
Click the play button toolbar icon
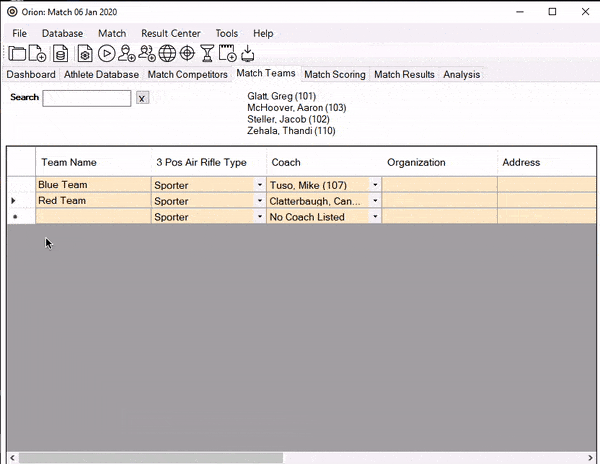106,54
